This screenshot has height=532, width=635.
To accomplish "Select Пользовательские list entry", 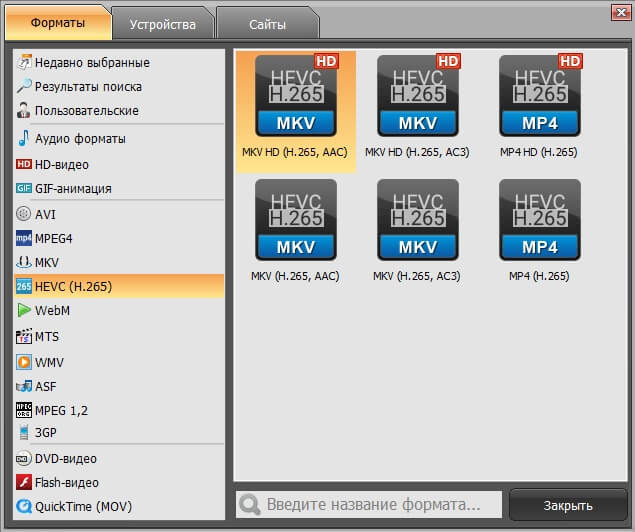I will tap(119, 111).
